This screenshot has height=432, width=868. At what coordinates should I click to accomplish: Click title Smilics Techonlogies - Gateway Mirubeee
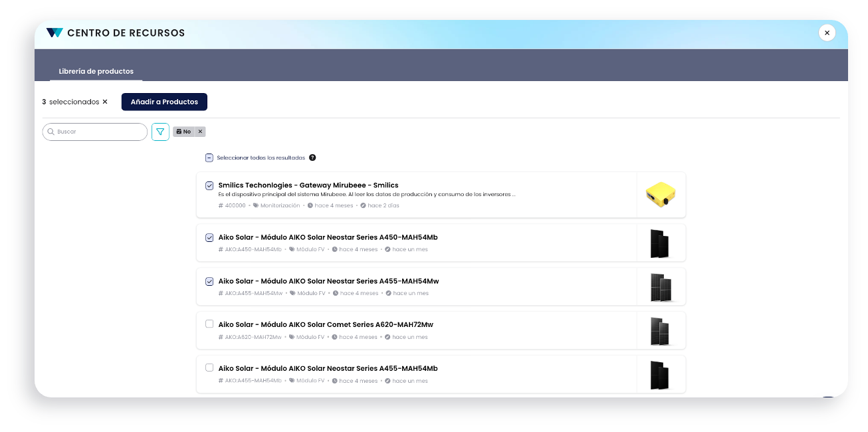pyautogui.click(x=308, y=185)
